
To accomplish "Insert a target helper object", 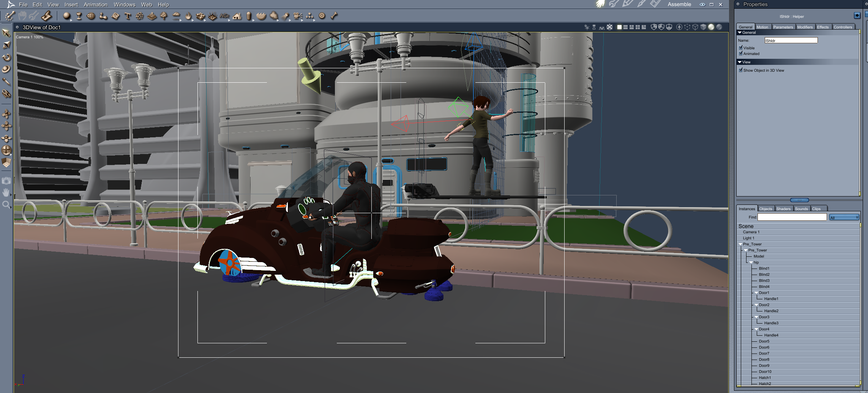I will tap(322, 16).
